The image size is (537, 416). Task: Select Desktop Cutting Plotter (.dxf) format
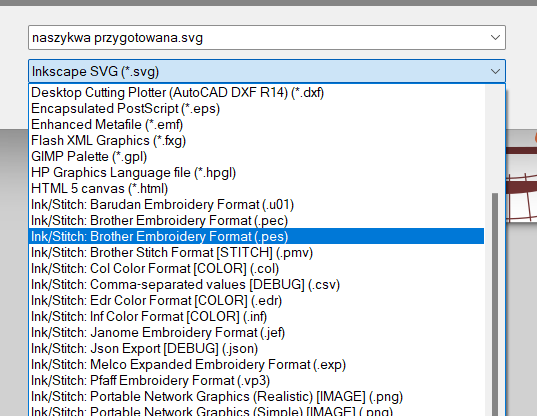coord(256,92)
